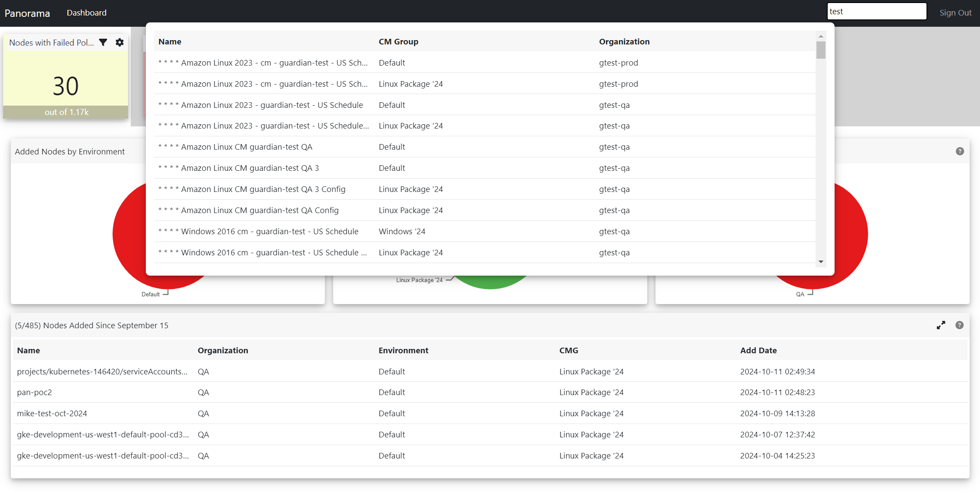
Task: Click add date '2024-10-09 14:13:28'
Action: [778, 414]
